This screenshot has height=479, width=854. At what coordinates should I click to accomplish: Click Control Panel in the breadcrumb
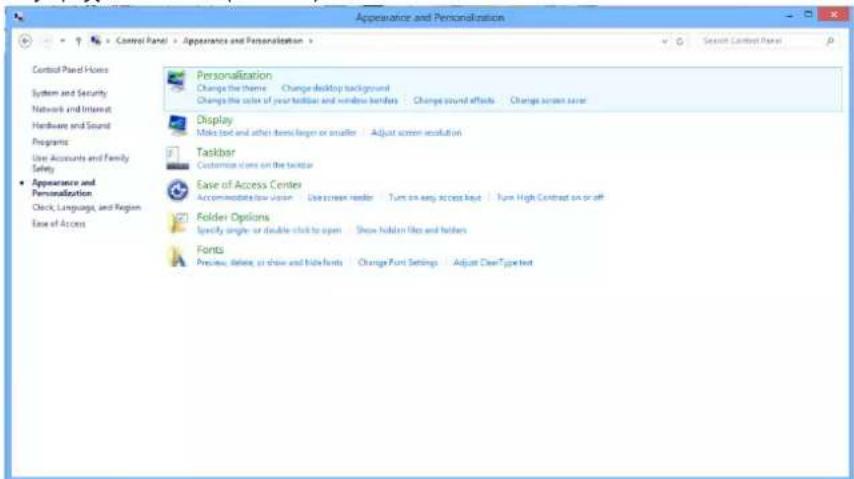coord(142,41)
